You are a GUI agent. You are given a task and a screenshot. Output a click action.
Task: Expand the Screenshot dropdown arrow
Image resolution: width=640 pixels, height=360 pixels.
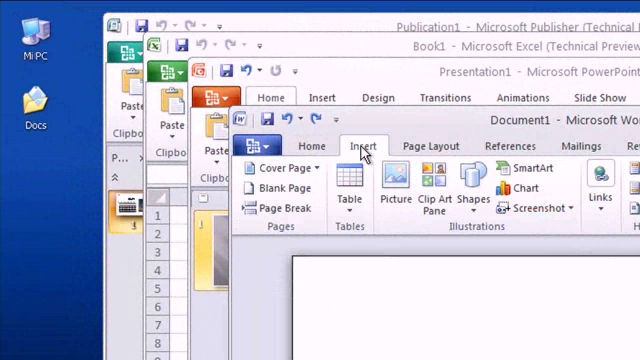[x=571, y=208]
